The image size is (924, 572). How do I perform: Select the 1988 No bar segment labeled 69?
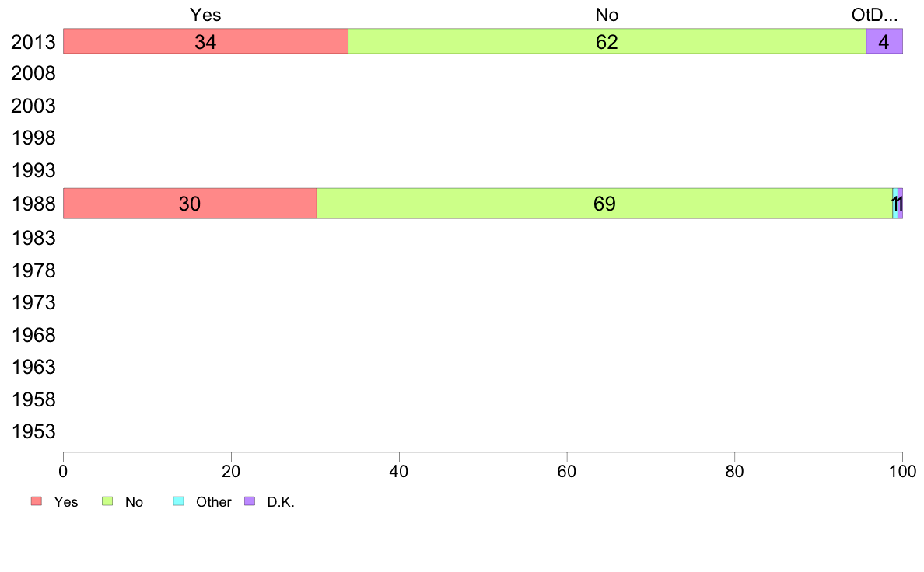pos(604,204)
